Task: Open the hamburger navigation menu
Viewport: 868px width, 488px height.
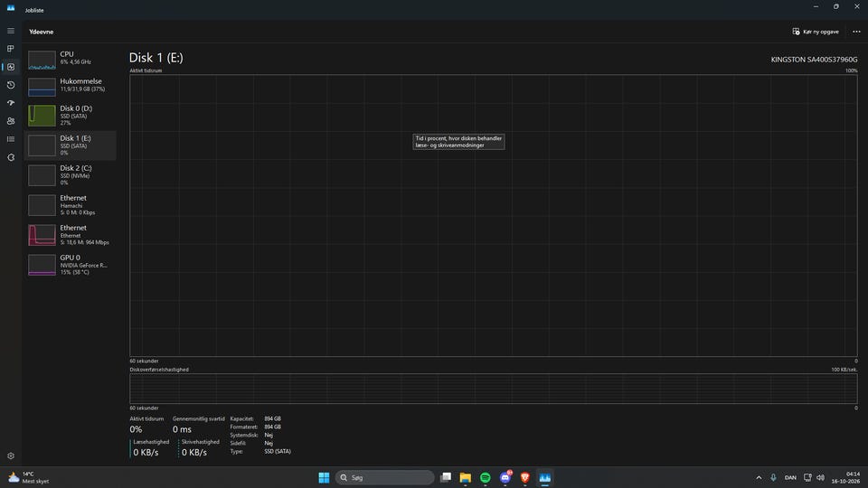Action: click(x=11, y=31)
